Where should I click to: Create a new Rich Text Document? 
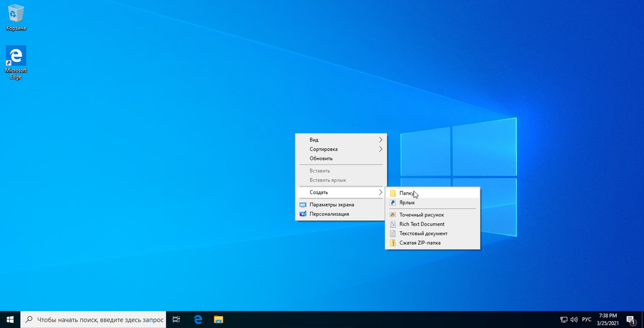[x=433, y=224]
